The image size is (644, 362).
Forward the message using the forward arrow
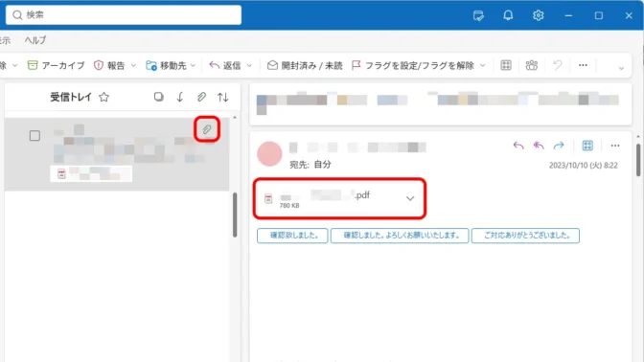tap(559, 146)
